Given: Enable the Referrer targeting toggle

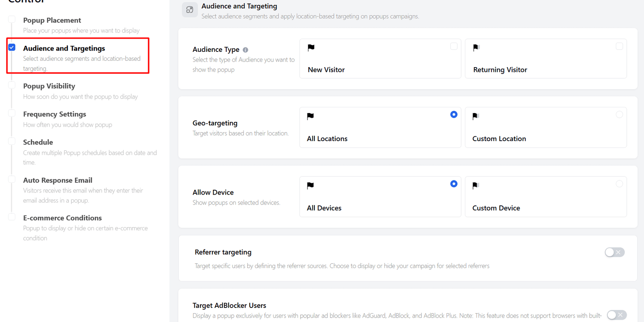Looking at the screenshot, I should [x=614, y=252].
